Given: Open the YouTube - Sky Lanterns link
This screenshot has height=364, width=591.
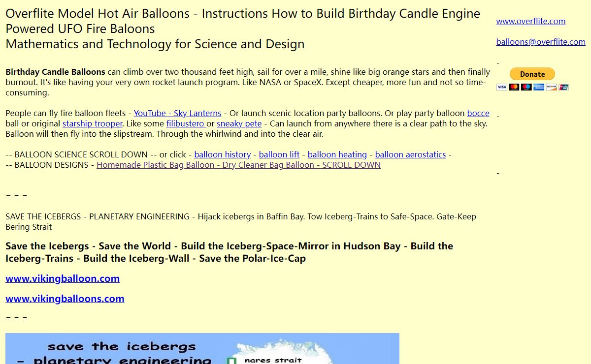Looking at the screenshot, I should pyautogui.click(x=177, y=113).
